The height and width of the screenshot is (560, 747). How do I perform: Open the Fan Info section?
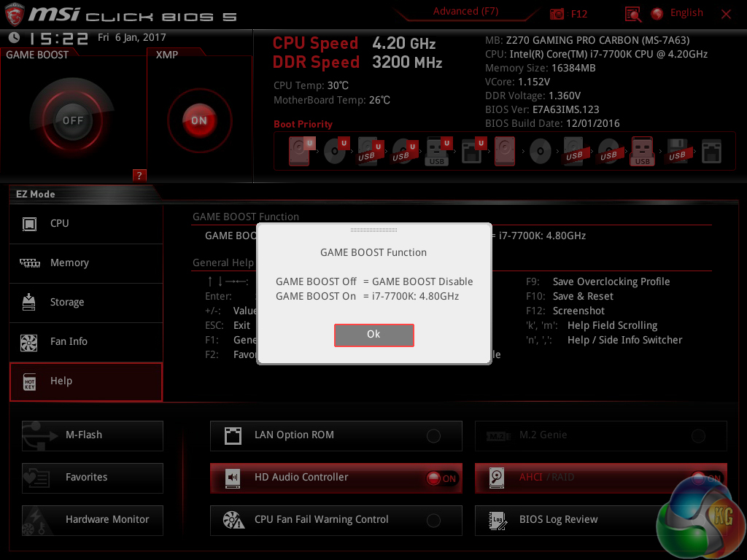[x=86, y=342]
